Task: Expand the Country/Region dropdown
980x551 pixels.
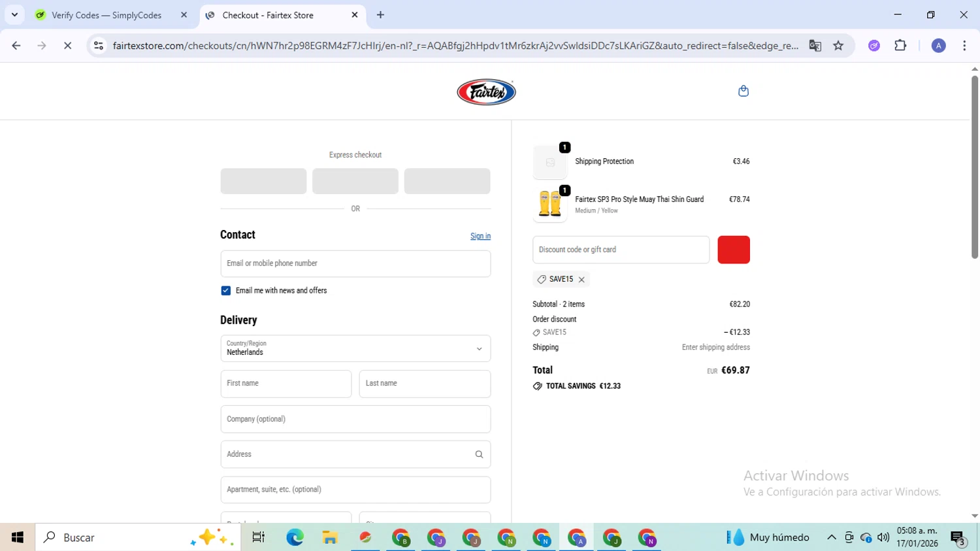Action: (x=355, y=348)
